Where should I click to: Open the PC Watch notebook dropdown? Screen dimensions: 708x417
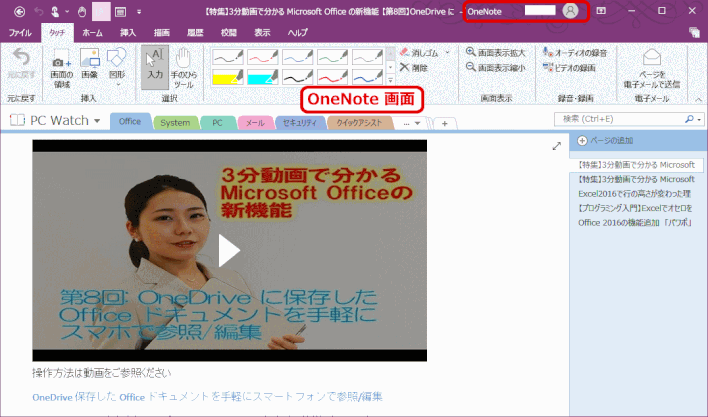[x=97, y=121]
